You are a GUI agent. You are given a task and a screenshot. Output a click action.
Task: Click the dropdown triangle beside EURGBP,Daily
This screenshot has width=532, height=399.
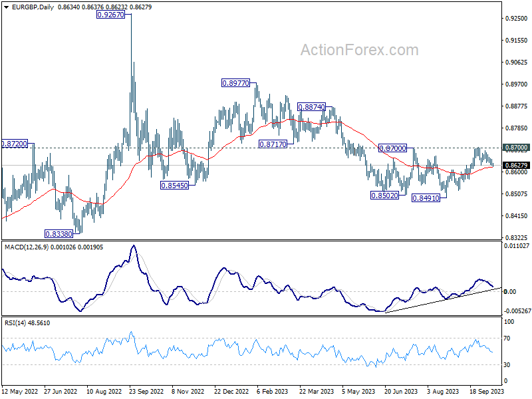(7, 7)
